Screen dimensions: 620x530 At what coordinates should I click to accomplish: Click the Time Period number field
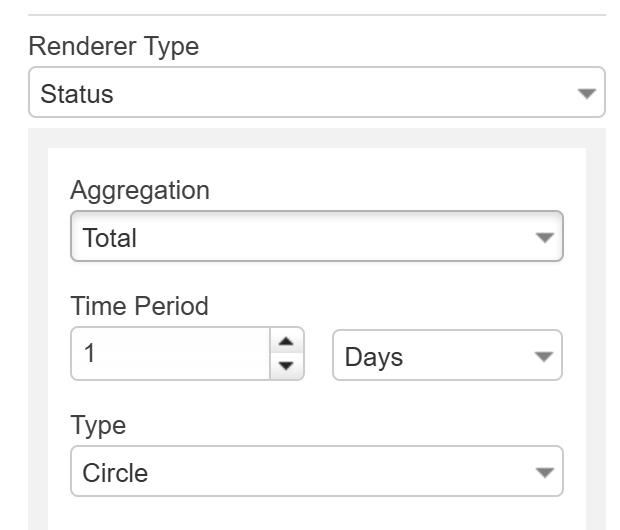170,355
